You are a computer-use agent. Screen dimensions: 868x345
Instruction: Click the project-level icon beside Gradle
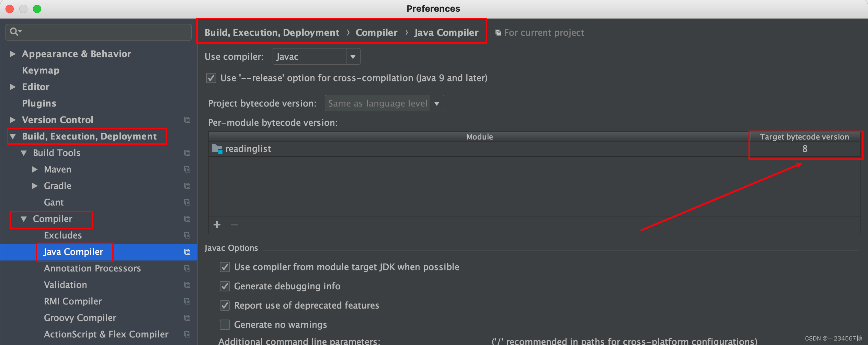point(187,186)
